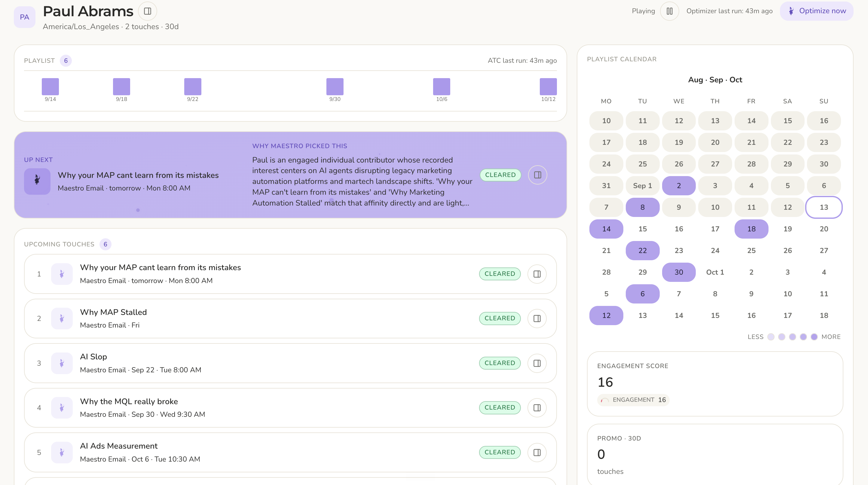Select the 9/14 playlist timeline block
Viewport: 868px width, 485px height.
[x=50, y=87]
